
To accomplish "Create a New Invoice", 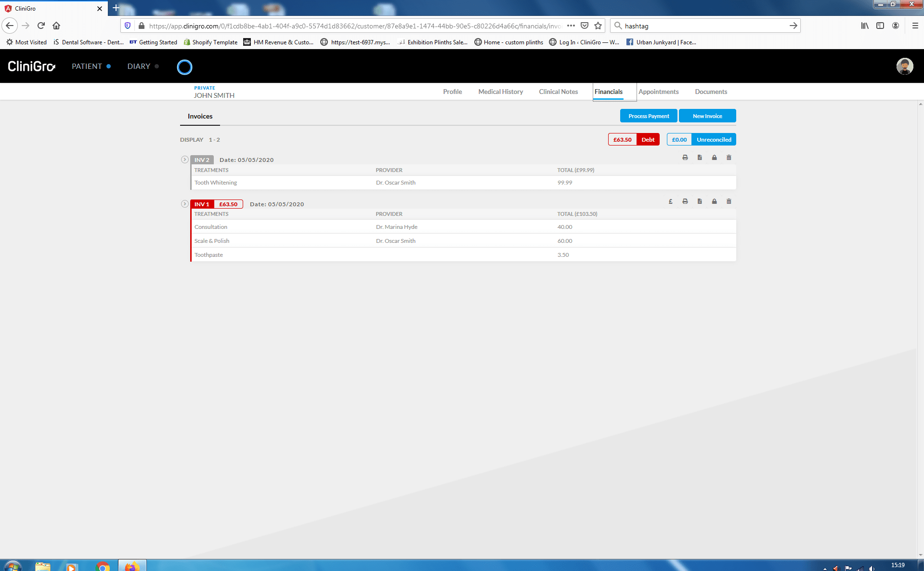I will [707, 116].
